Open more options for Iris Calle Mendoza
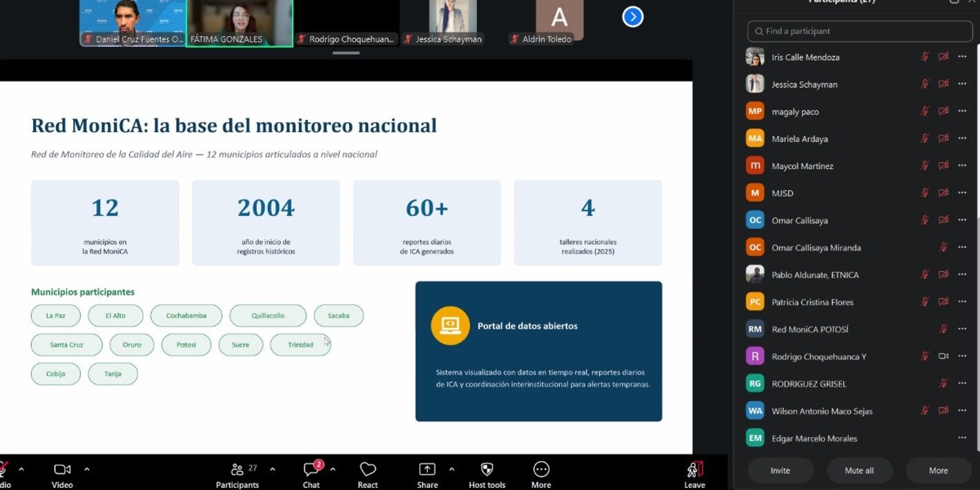 point(962,57)
